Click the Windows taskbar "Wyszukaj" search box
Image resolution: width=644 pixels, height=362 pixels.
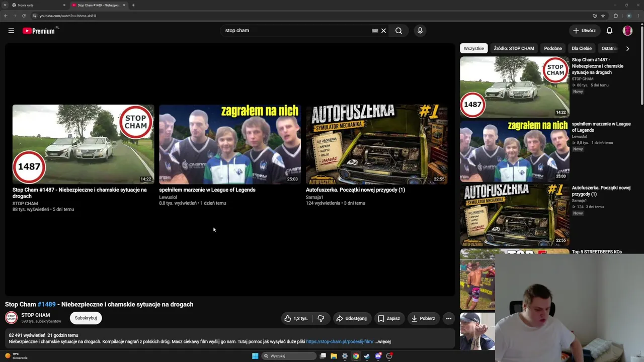click(290, 356)
